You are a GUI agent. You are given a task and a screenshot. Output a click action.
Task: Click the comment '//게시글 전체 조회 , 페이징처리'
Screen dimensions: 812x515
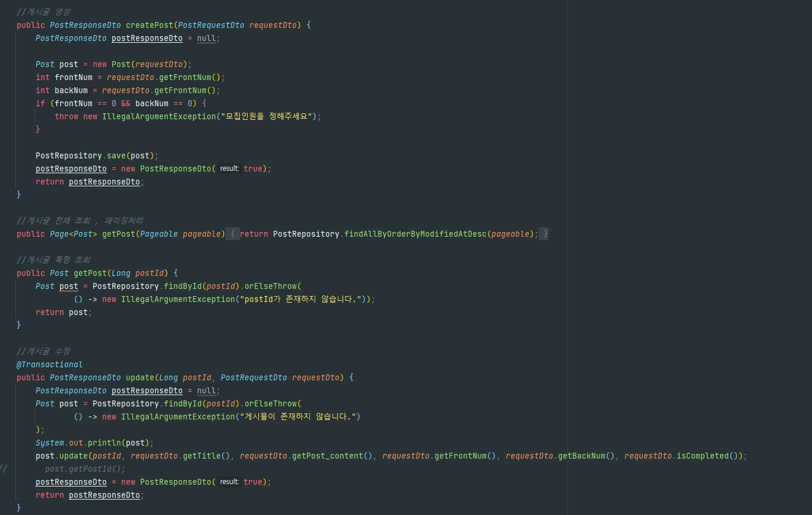point(80,221)
